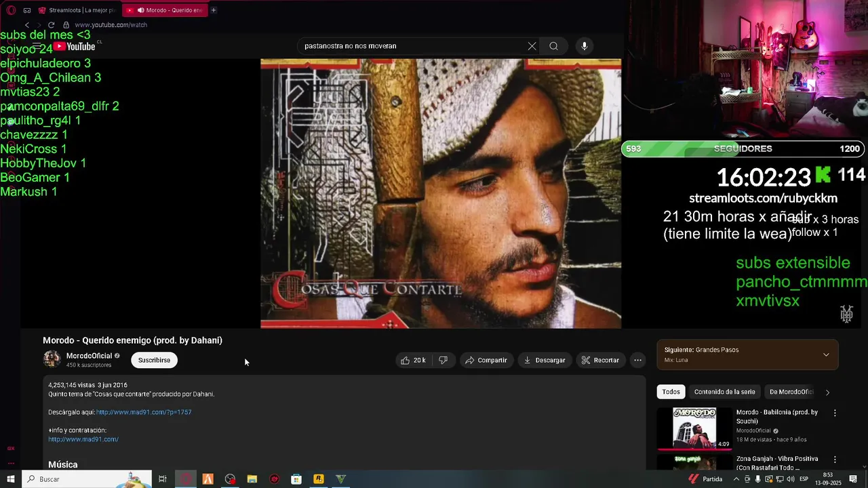Show more filter chips with right arrow
The width and height of the screenshot is (868, 488).
827,392
